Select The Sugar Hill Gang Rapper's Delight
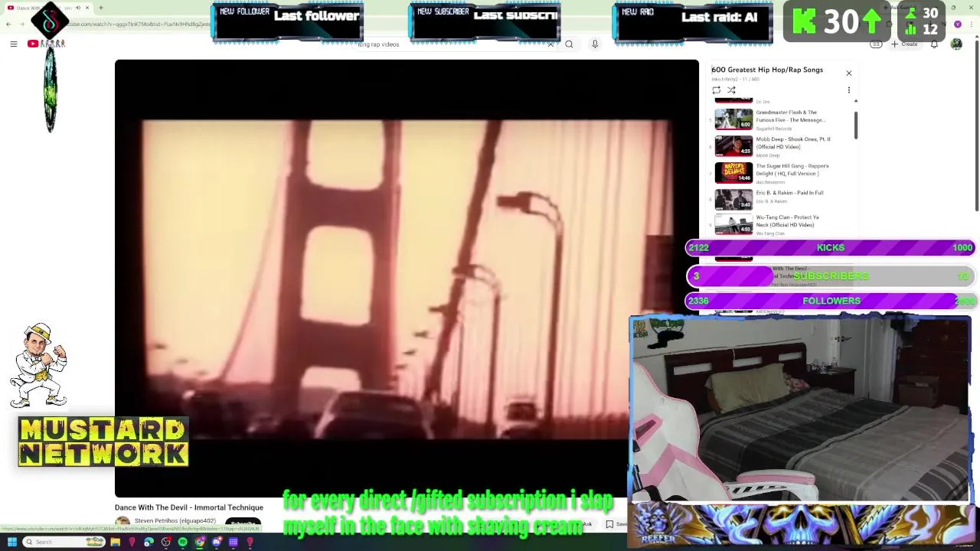Image resolution: width=980 pixels, height=551 pixels. pos(792,170)
